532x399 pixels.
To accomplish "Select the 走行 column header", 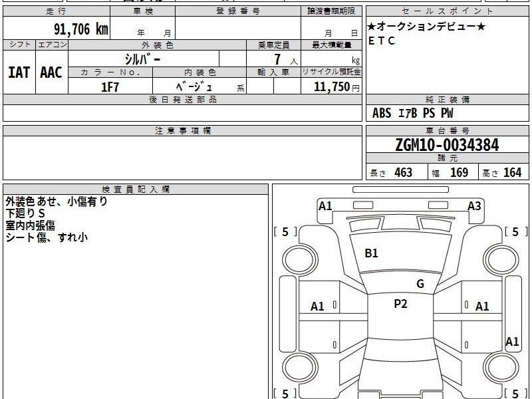I will click(x=57, y=11).
